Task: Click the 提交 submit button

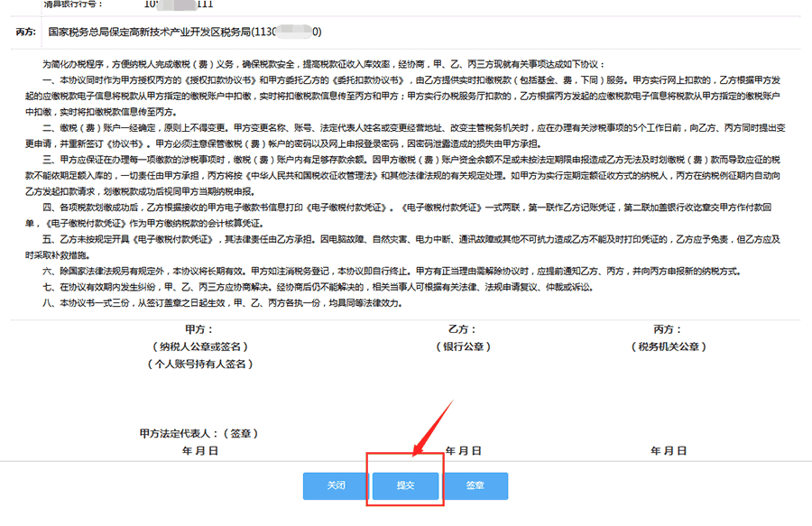Action: coord(405,485)
